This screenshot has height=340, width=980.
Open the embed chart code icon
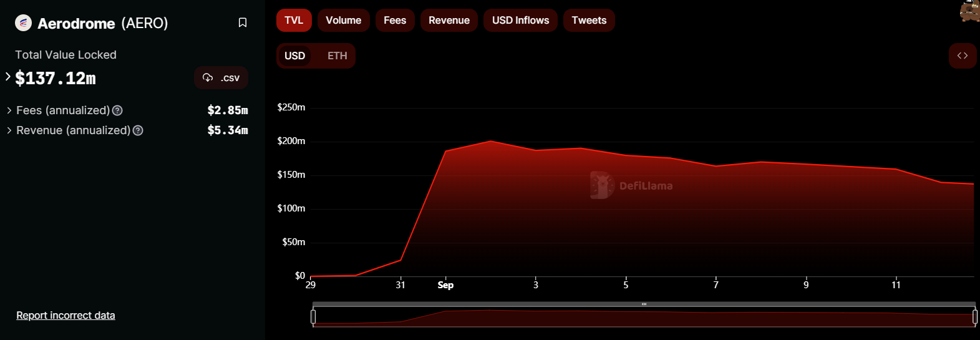coord(963,56)
